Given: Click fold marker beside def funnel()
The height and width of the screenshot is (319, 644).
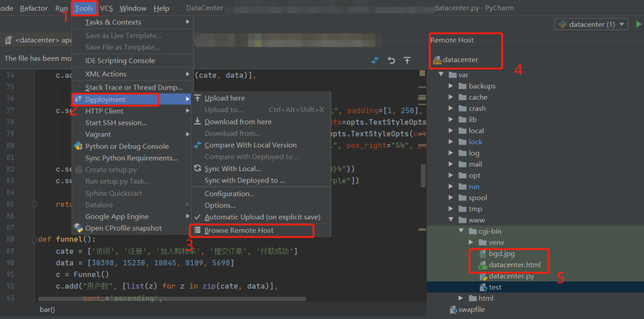Looking at the screenshot, I should (x=35, y=239).
